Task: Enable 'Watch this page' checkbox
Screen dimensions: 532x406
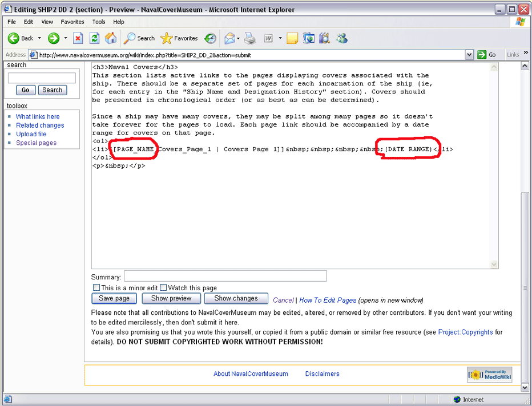Action: (x=164, y=288)
